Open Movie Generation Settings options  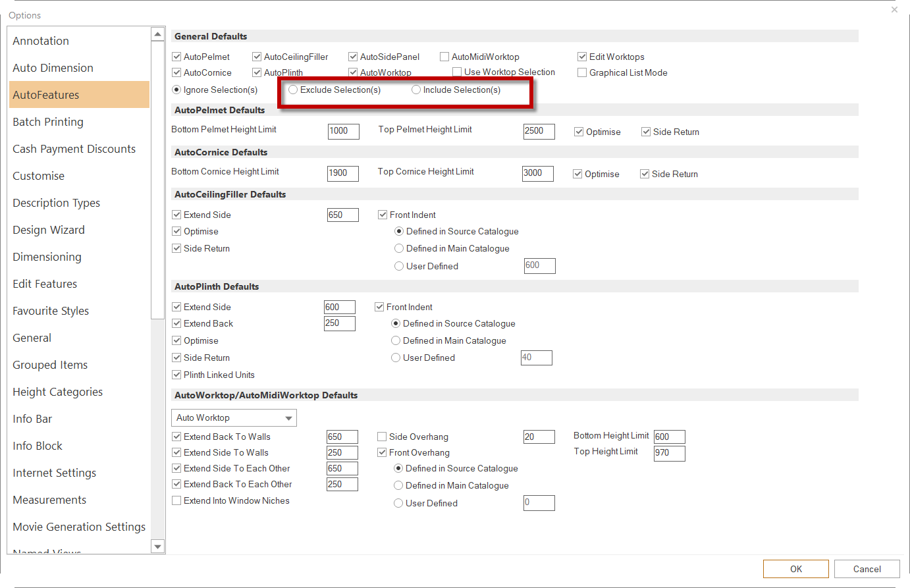click(x=79, y=527)
